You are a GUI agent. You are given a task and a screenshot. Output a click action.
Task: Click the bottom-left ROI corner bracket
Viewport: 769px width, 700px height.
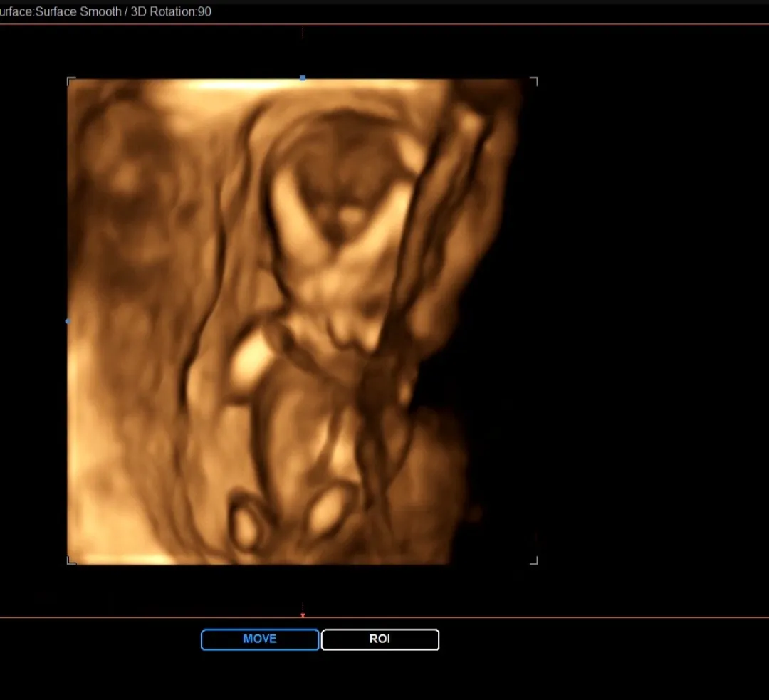pyautogui.click(x=71, y=560)
